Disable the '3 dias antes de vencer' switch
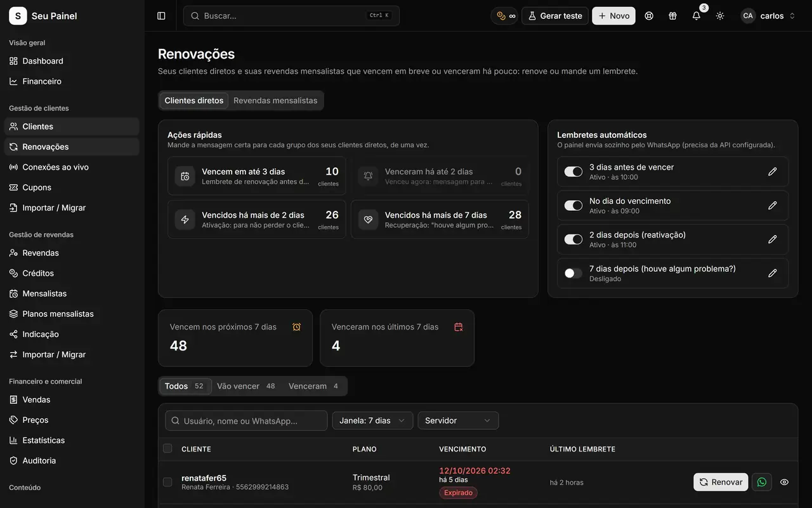 pos(573,171)
